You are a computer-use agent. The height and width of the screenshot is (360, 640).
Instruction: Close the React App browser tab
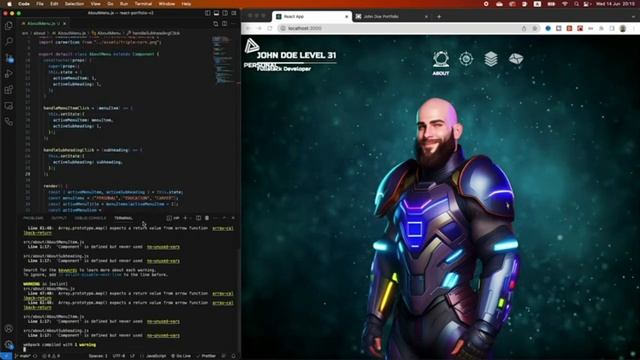coord(347,17)
